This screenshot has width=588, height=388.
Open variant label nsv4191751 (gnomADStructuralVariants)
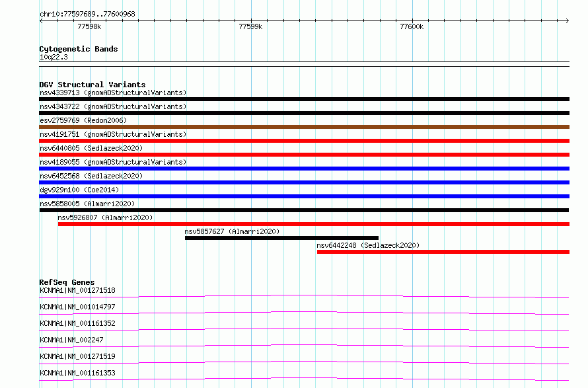113,134
